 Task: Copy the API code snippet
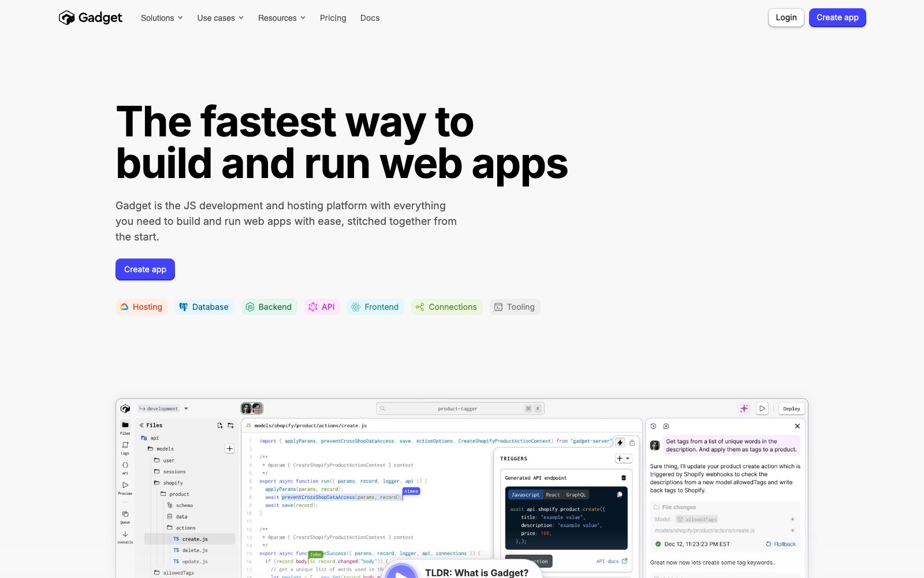tap(620, 495)
